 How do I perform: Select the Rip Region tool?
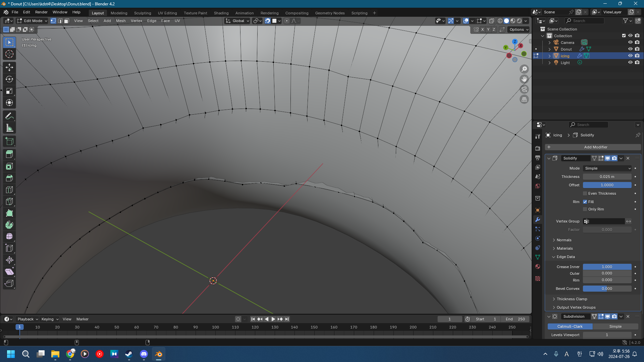[x=9, y=284]
